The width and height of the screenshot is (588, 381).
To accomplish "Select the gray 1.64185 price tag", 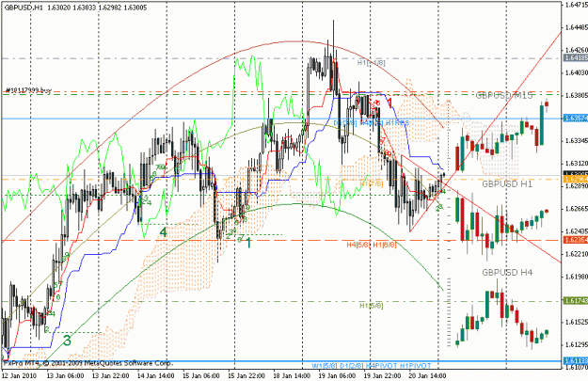I will (x=576, y=57).
